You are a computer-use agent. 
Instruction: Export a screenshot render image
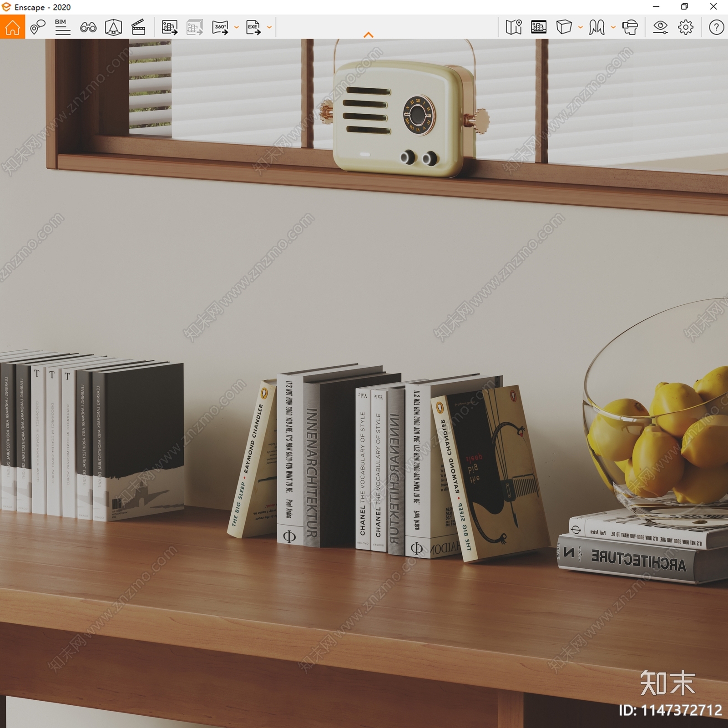tap(170, 27)
